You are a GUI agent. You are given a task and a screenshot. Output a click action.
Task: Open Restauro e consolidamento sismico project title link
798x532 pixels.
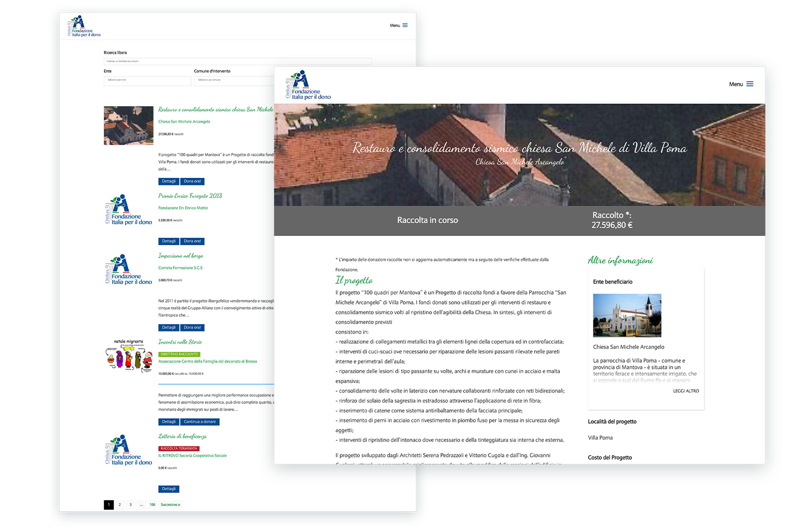click(x=215, y=109)
